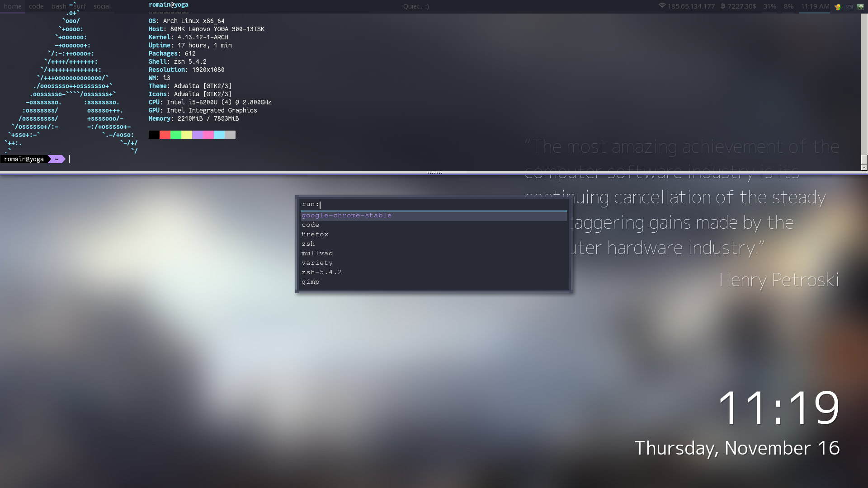Viewport: 868px width, 488px height.
Task: Switch to the code workspace
Action: point(36,6)
